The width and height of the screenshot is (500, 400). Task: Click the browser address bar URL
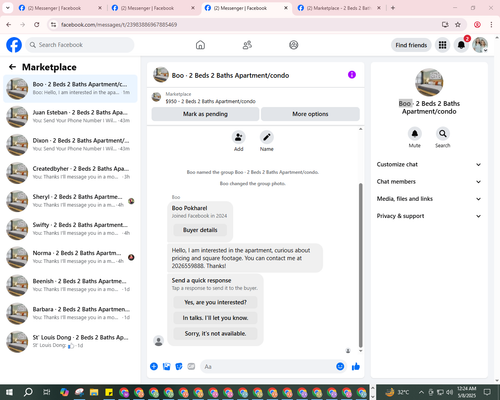pyautogui.click(x=119, y=25)
